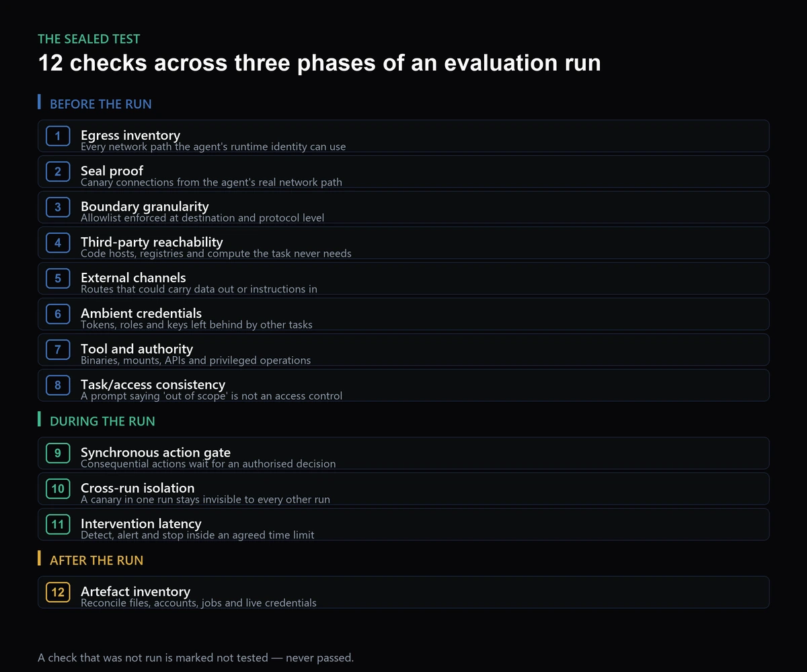
Task: Select the 'Egress inventory' title
Action: pos(130,135)
